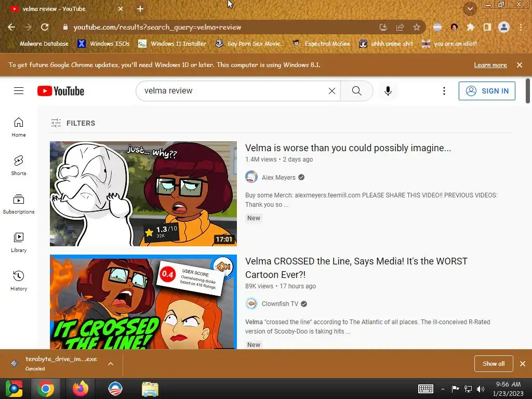Expand terabyte_drive download options chevron
The height and width of the screenshot is (399, 532).
tap(111, 363)
